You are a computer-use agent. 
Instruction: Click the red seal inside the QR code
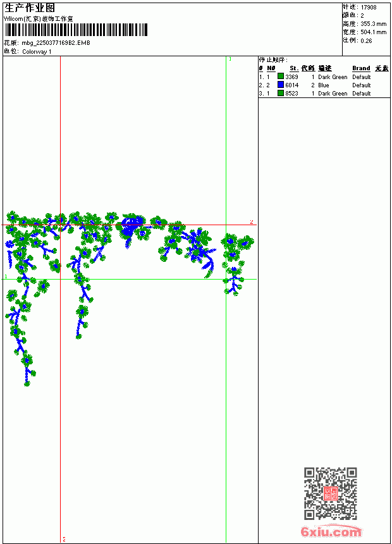point(331,493)
